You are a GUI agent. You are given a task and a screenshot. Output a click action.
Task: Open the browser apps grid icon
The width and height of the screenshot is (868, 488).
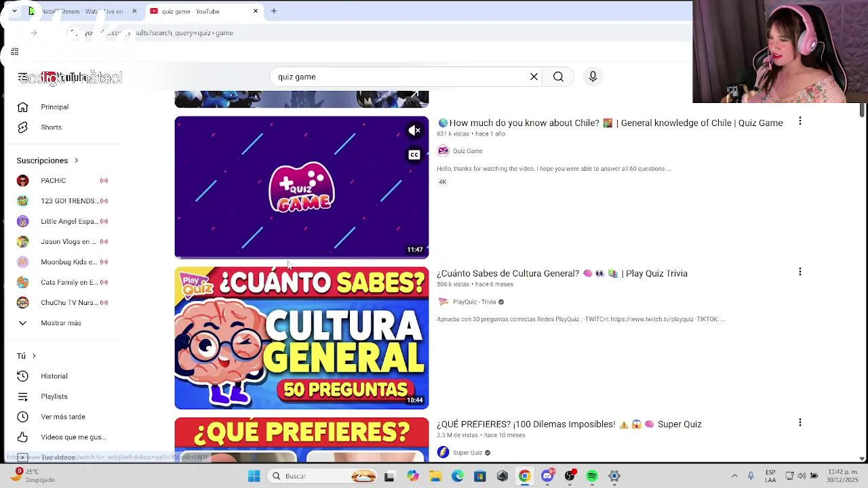point(14,52)
